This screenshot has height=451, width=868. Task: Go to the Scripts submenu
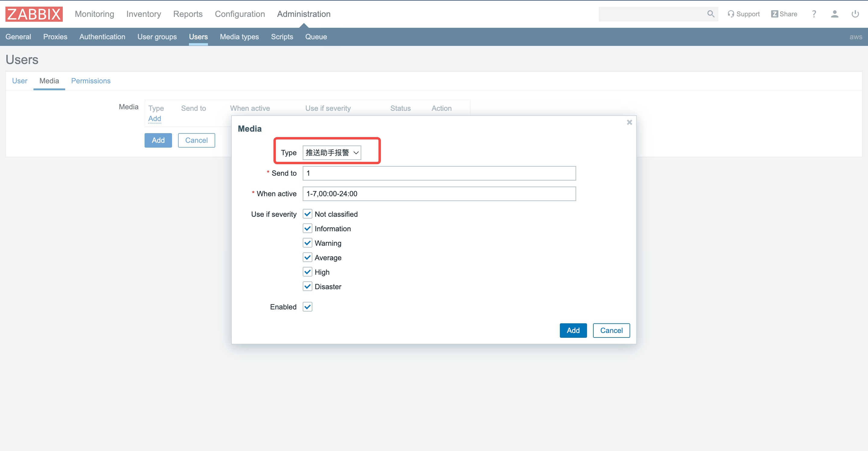(282, 37)
